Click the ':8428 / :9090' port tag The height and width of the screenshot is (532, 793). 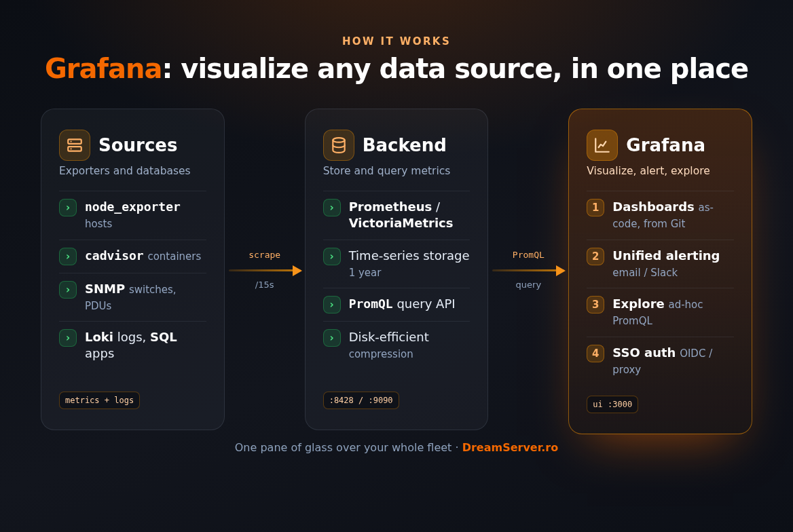361,400
